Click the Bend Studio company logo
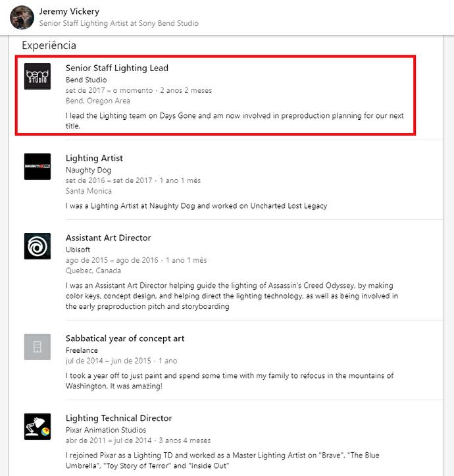Image resolution: width=454 pixels, height=476 pixels. tap(38, 76)
